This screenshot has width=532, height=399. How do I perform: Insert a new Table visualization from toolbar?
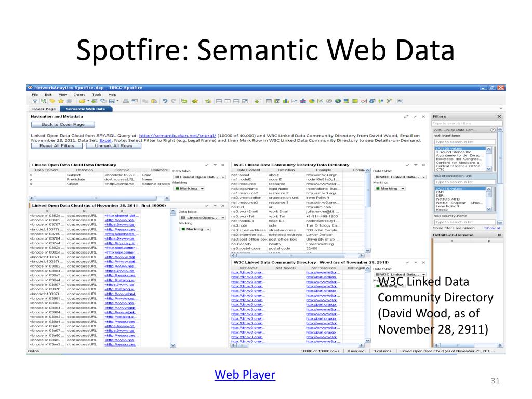[269, 101]
